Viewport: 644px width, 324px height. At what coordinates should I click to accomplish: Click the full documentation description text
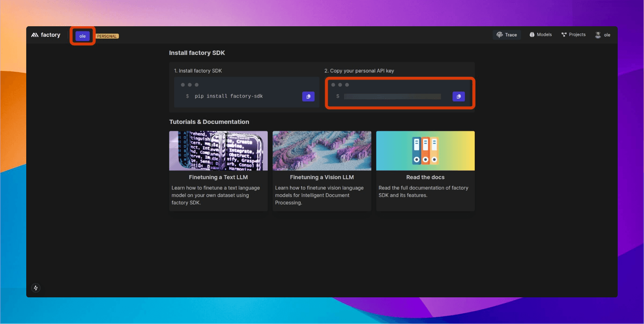pyautogui.click(x=423, y=192)
